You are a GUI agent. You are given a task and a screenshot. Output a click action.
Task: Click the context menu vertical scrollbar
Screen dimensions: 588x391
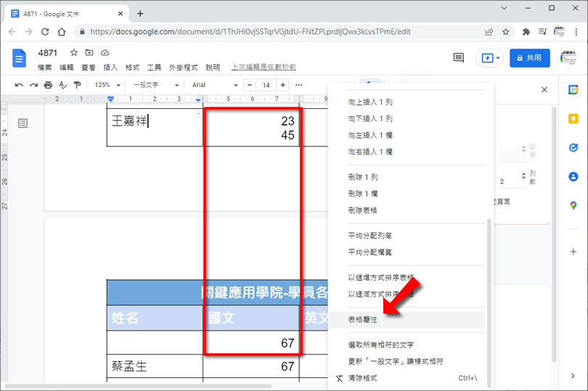[489, 303]
